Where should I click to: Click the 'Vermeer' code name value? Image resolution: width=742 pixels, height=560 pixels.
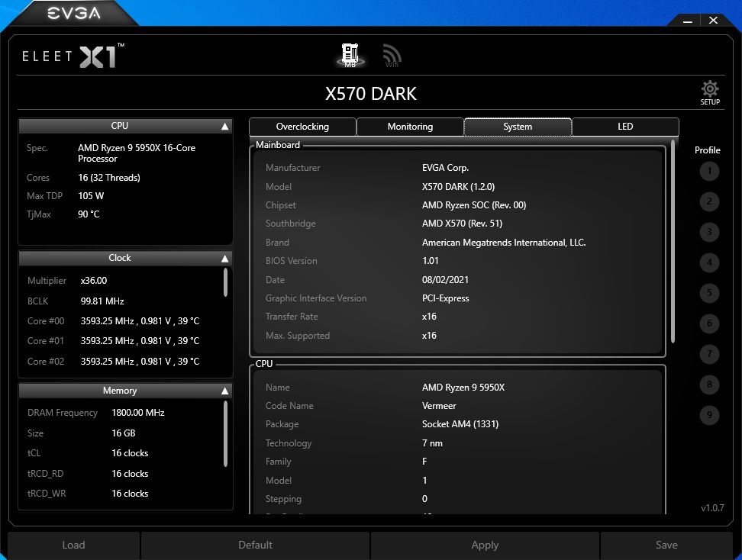point(439,406)
